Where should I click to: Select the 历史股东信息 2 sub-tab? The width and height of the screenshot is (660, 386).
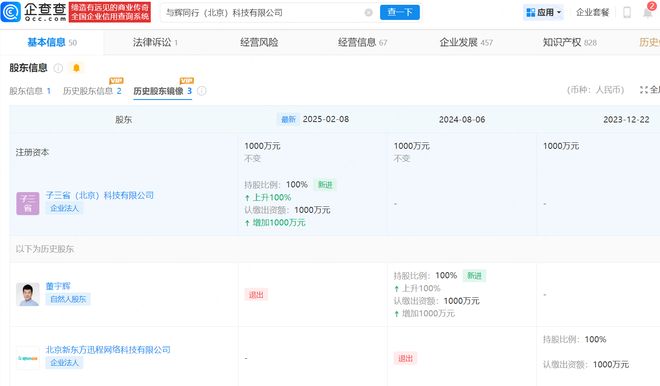92,91
